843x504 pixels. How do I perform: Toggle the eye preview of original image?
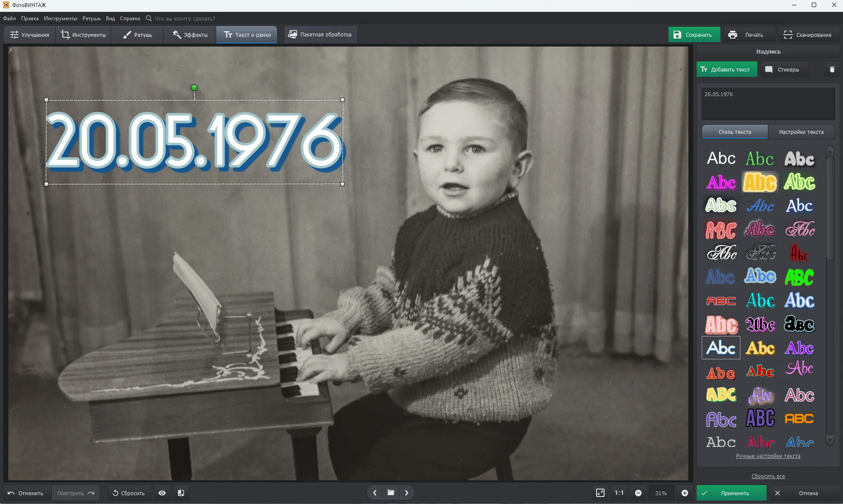tap(162, 493)
